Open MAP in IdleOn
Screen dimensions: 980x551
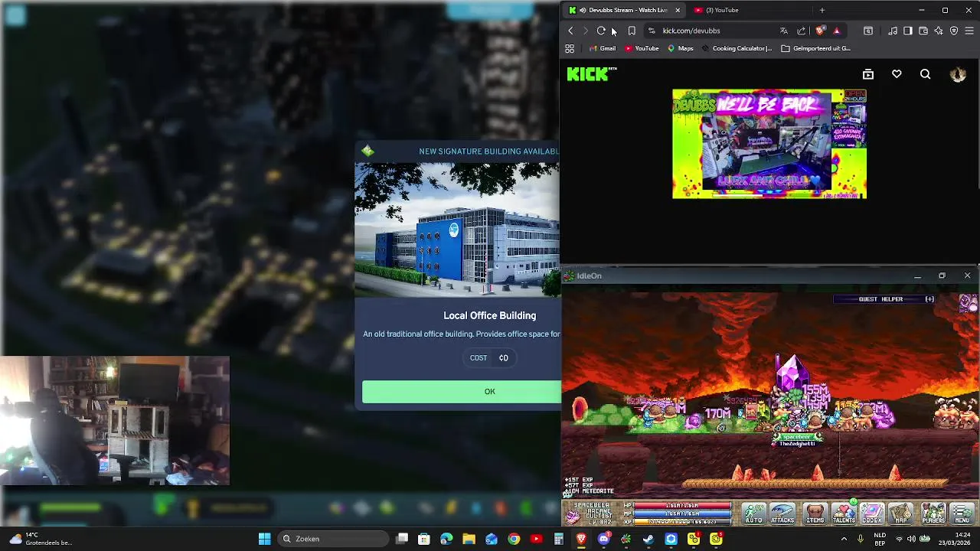pyautogui.click(x=901, y=514)
